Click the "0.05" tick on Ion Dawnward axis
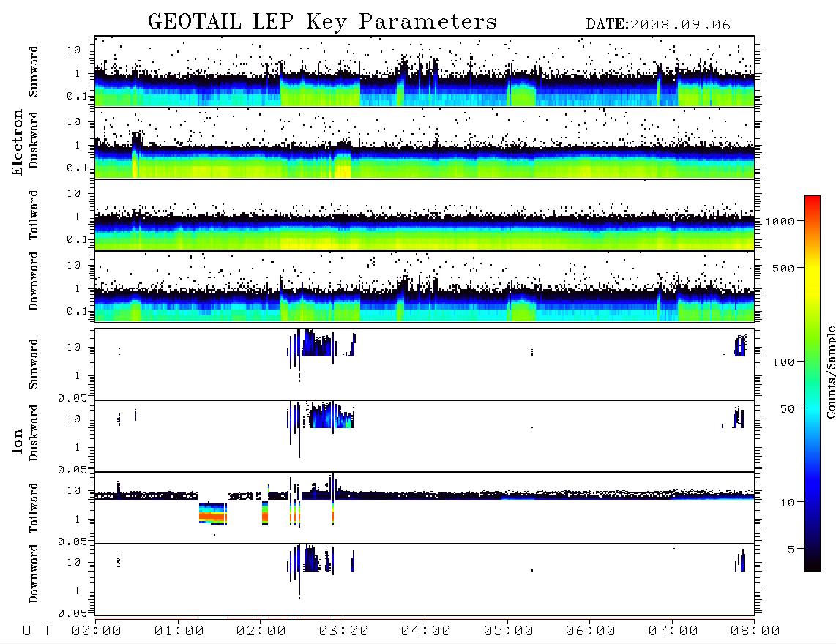 click(x=72, y=613)
